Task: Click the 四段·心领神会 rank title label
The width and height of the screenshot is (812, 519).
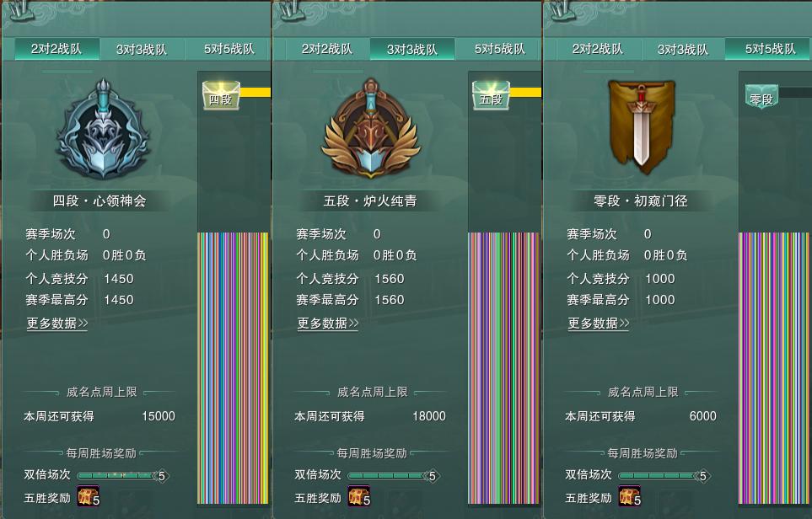Action: click(99, 201)
